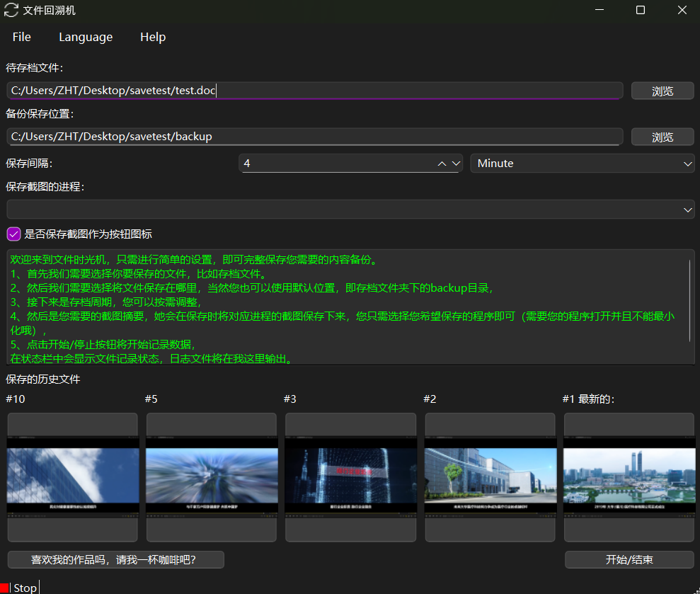Decrease save interval with down arrow
700x594 pixels.
point(456,164)
